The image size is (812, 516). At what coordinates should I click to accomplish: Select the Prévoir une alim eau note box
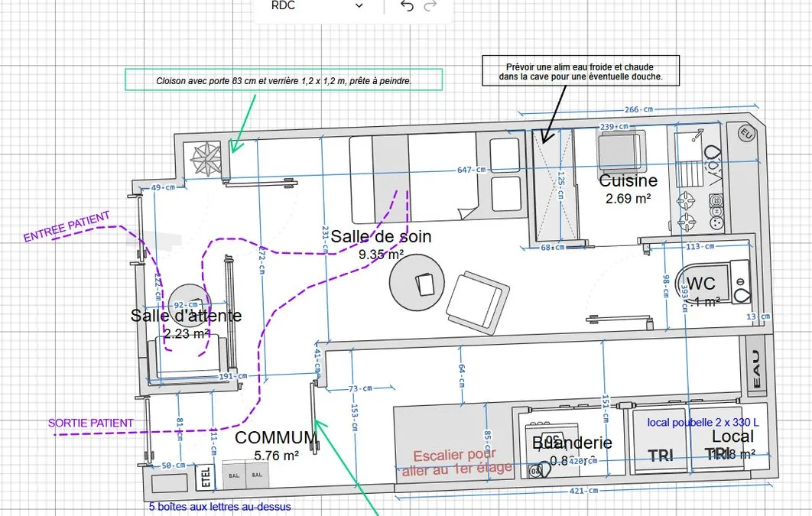tap(580, 71)
